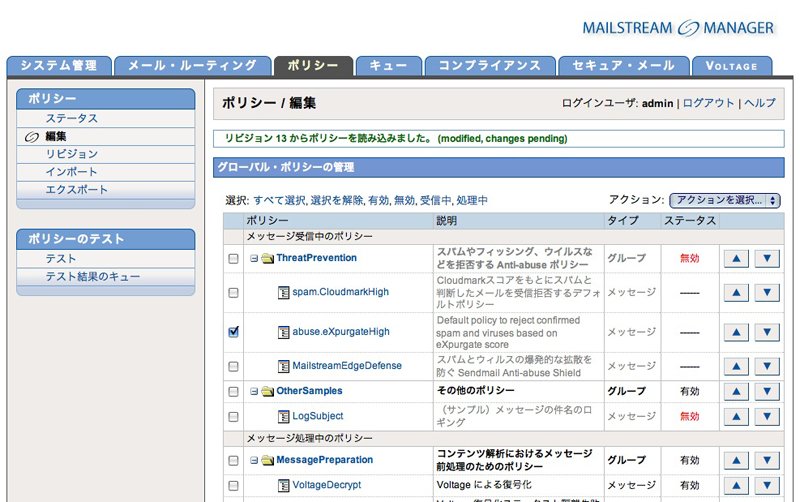Move LogSubject policy down
The height and width of the screenshot is (502, 800).
767,416
